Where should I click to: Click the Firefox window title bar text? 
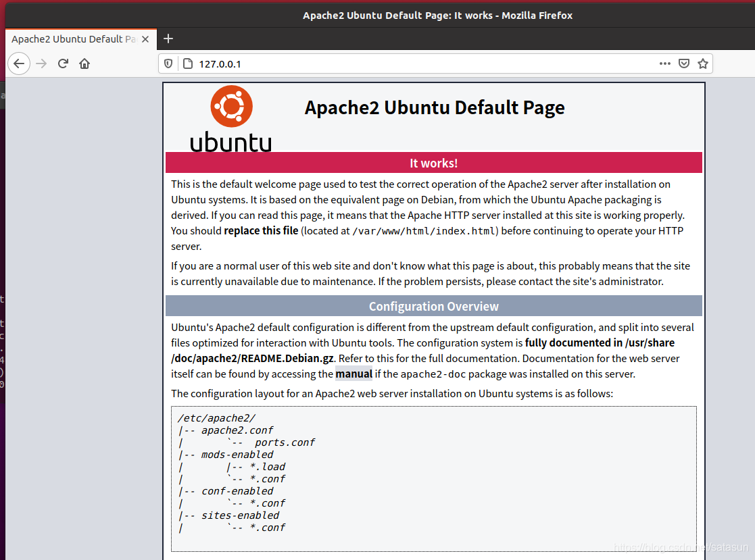tap(438, 16)
